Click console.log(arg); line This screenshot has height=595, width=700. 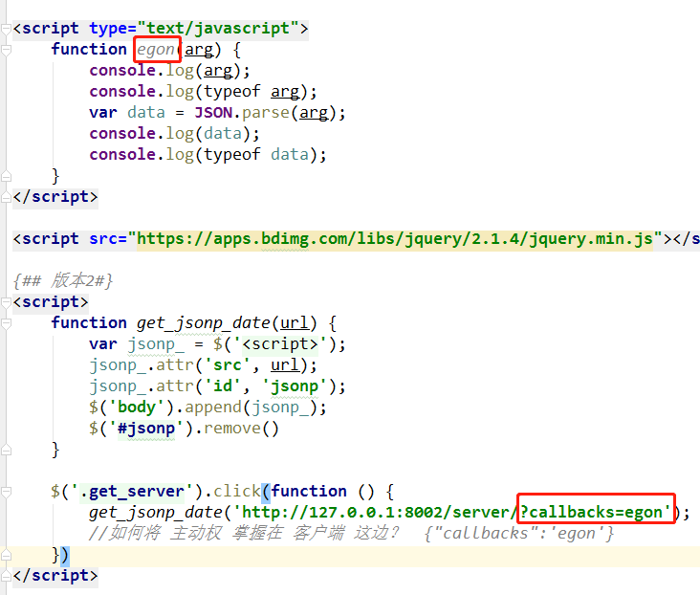(x=169, y=71)
